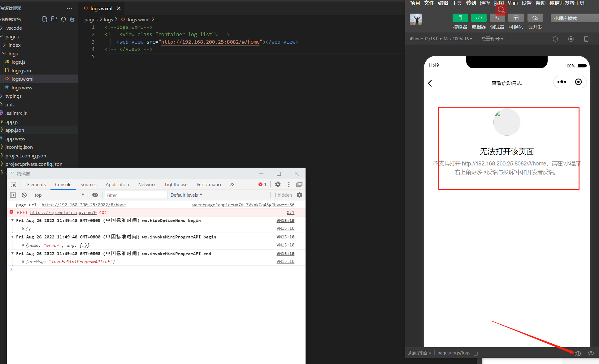Viewport: 599px width, 364px height.
Task: Open logs.js in the file tree
Action: (18, 62)
